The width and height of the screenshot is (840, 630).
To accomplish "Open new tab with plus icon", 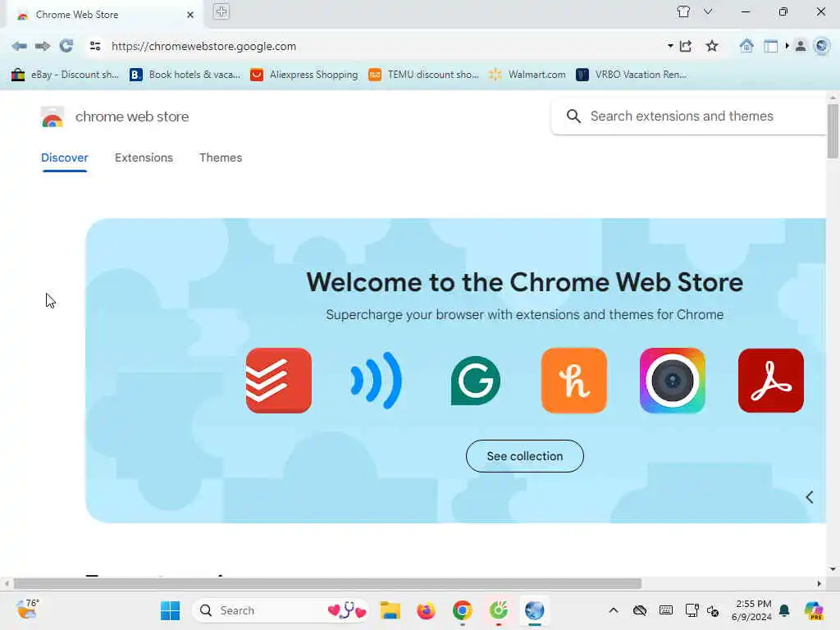I will 221,11.
